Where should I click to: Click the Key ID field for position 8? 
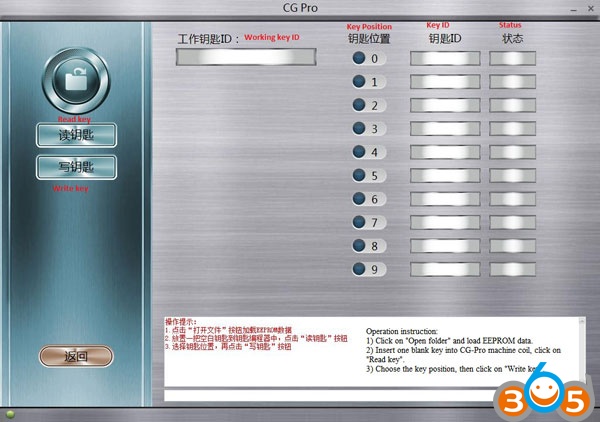(x=445, y=246)
